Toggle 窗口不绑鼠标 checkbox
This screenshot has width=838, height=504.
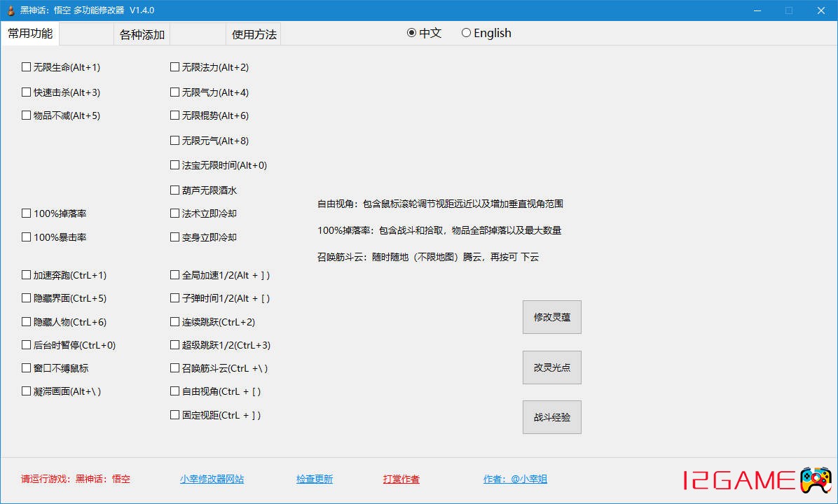pos(26,367)
